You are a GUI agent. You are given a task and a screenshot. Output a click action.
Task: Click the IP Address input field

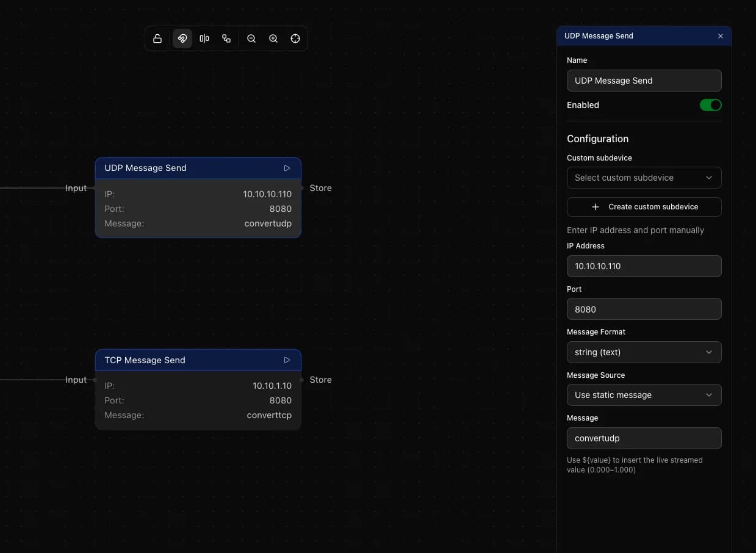click(x=644, y=266)
